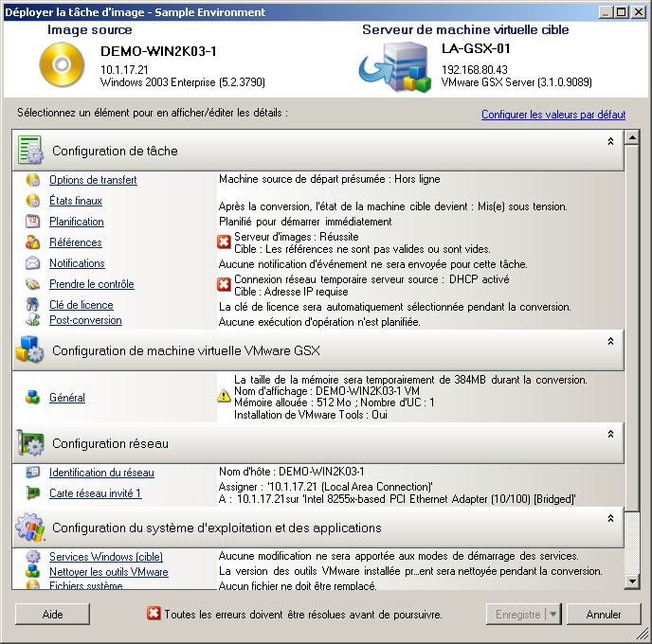Click the 192.168.80.43 IP address text
652x644 pixels.
[x=475, y=69]
